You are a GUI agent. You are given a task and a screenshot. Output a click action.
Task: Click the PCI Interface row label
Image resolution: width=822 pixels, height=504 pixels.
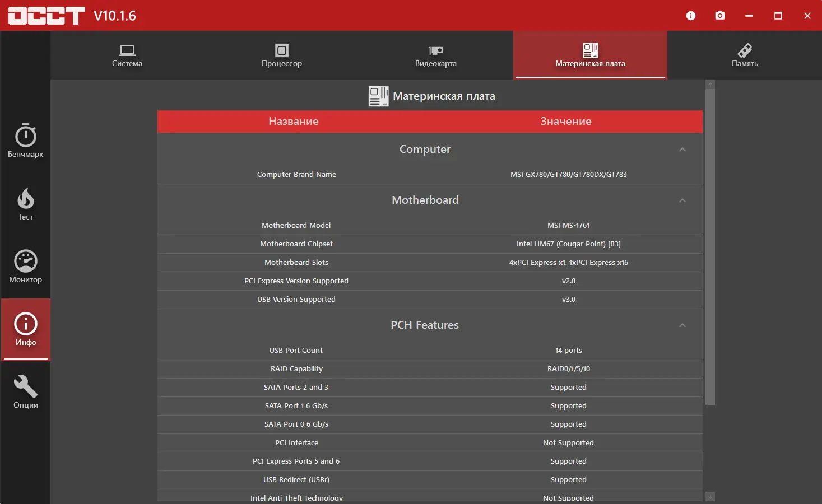click(296, 443)
